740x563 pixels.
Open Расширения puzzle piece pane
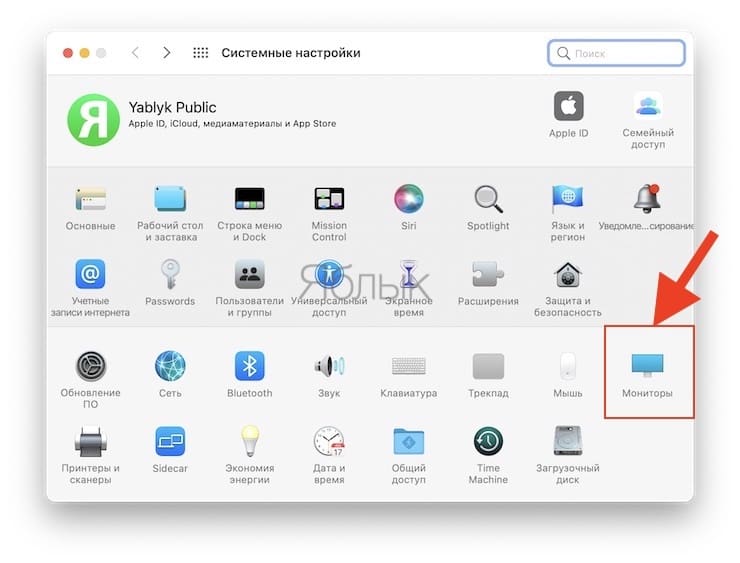click(488, 274)
